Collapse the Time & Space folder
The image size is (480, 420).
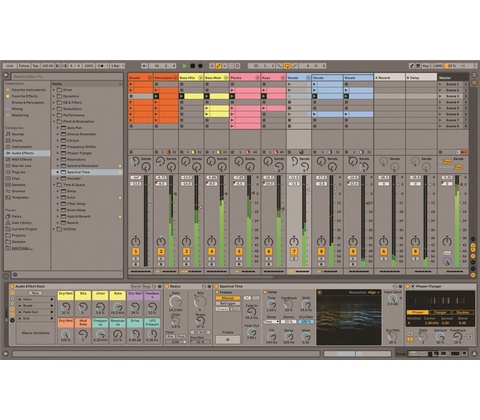(54, 185)
